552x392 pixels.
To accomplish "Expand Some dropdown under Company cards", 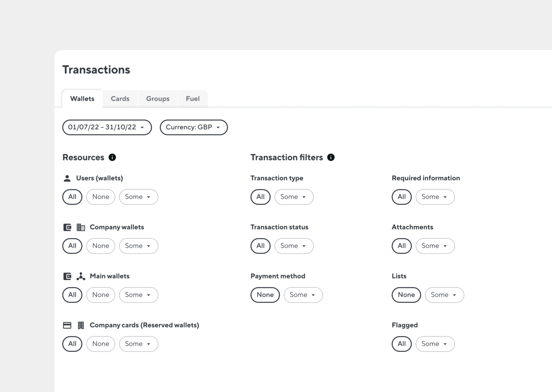I will click(138, 344).
